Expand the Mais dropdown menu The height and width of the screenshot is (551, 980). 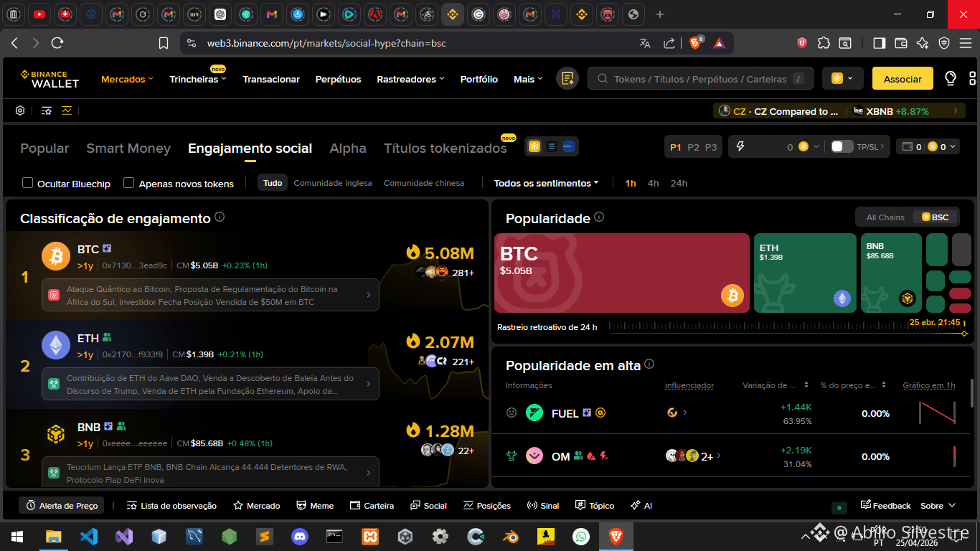[x=528, y=79]
